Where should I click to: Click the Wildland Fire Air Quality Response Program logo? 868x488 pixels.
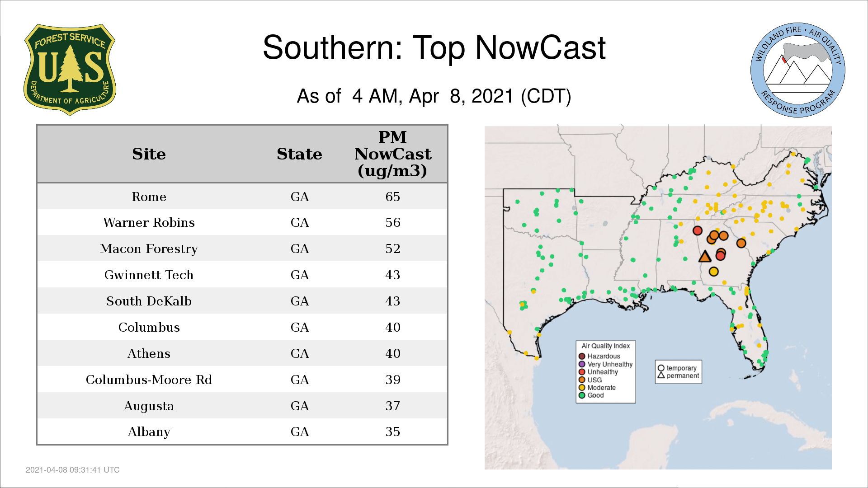797,70
